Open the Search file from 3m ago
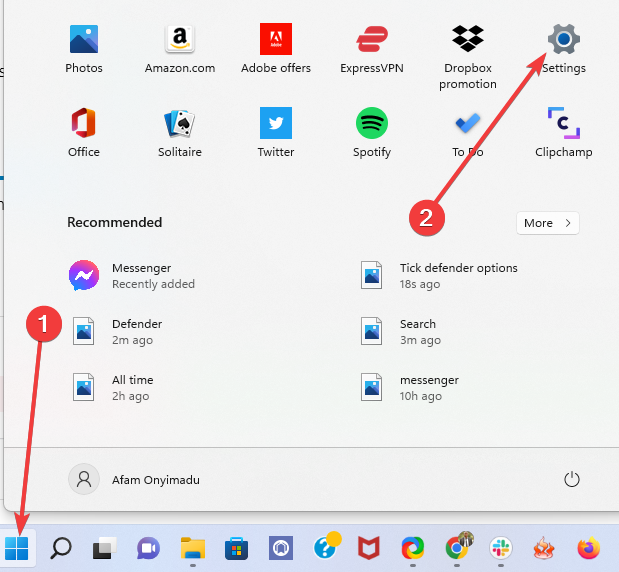Screen dimensions: 619x572 click(400, 332)
